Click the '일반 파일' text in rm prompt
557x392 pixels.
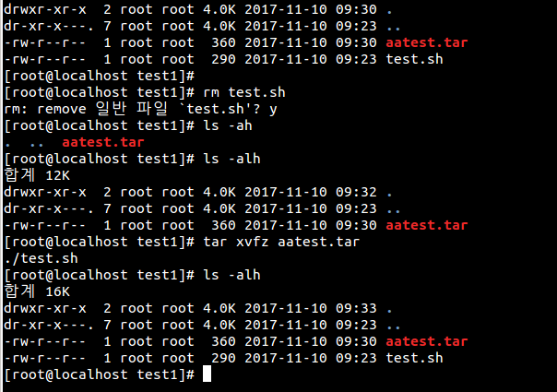point(132,109)
